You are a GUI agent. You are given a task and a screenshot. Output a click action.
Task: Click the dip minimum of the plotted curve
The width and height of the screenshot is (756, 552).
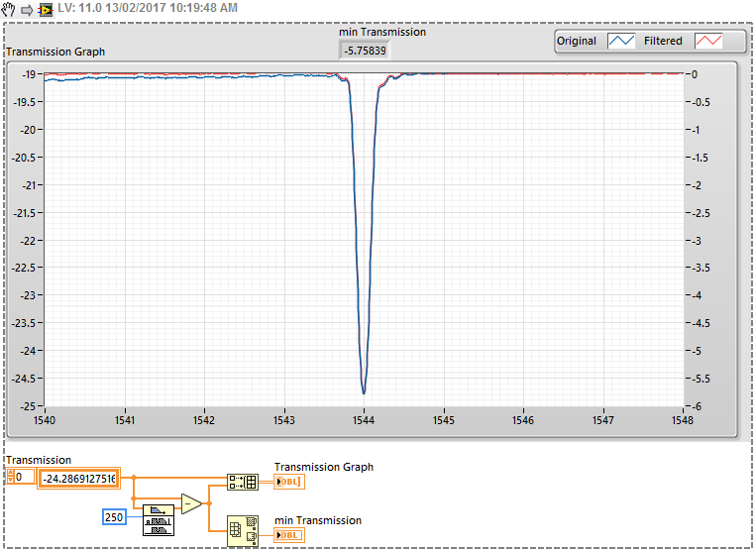click(x=364, y=391)
